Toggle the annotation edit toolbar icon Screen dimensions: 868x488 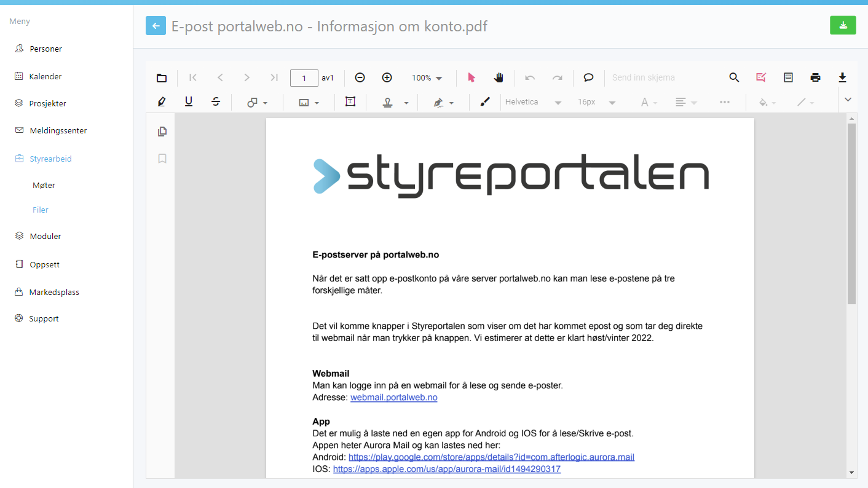(x=761, y=77)
